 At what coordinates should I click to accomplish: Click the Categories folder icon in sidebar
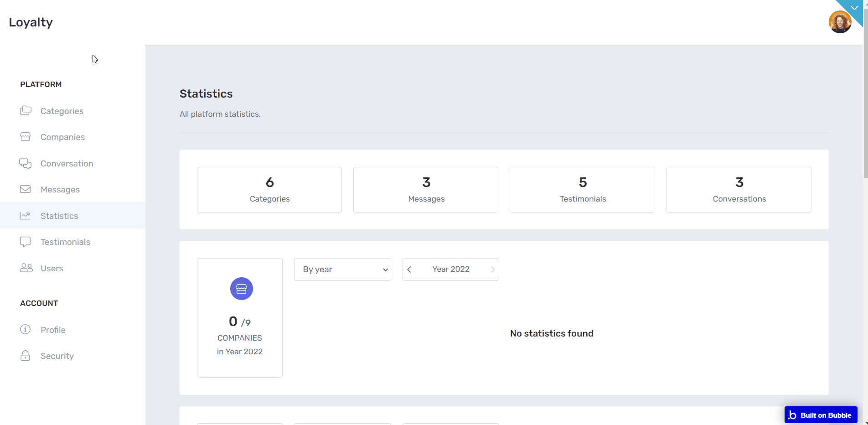26,110
